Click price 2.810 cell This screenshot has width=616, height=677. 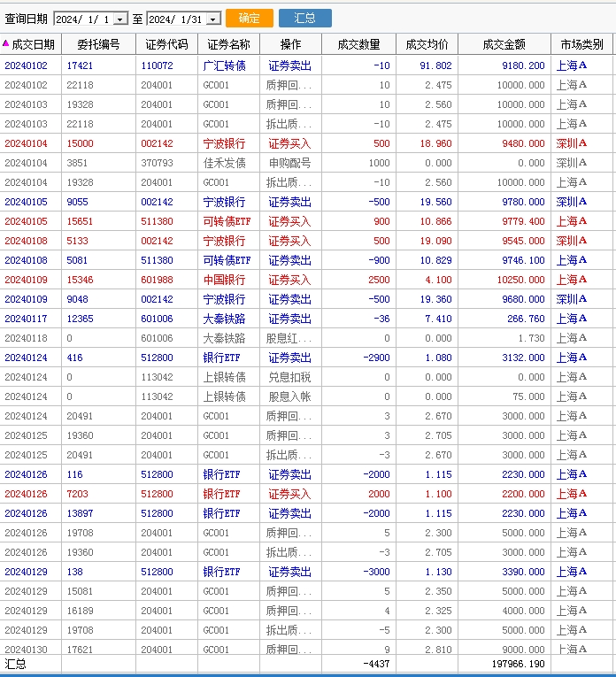(438, 650)
